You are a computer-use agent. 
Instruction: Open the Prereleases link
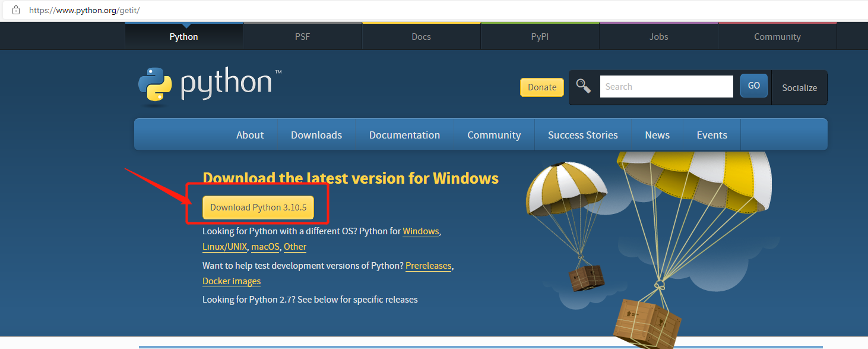(x=429, y=266)
